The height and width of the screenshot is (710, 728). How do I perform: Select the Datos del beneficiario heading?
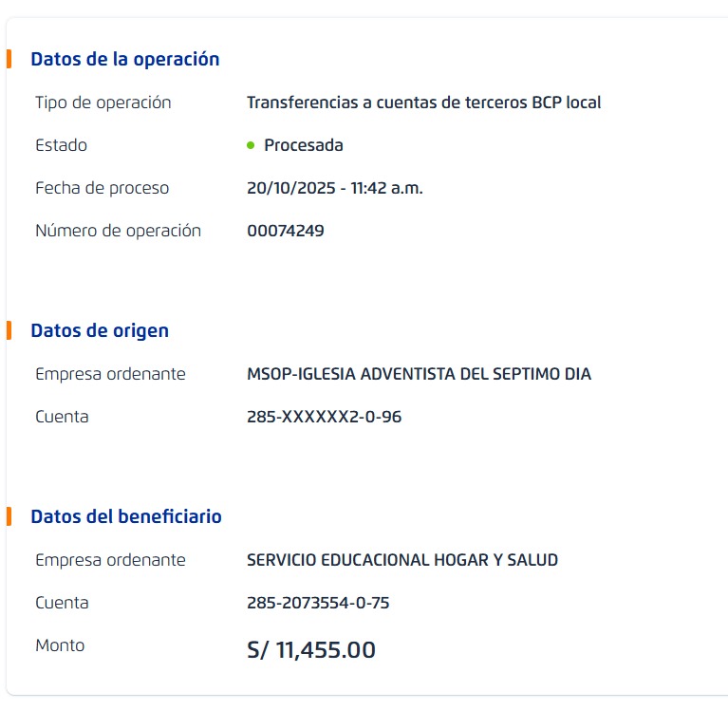126,516
